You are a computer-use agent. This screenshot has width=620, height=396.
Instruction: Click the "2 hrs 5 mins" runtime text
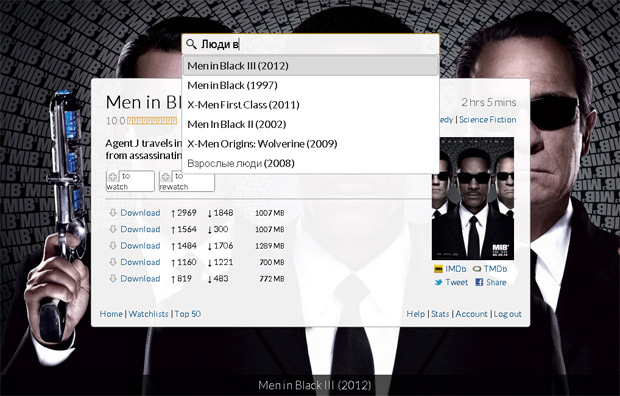click(x=489, y=102)
